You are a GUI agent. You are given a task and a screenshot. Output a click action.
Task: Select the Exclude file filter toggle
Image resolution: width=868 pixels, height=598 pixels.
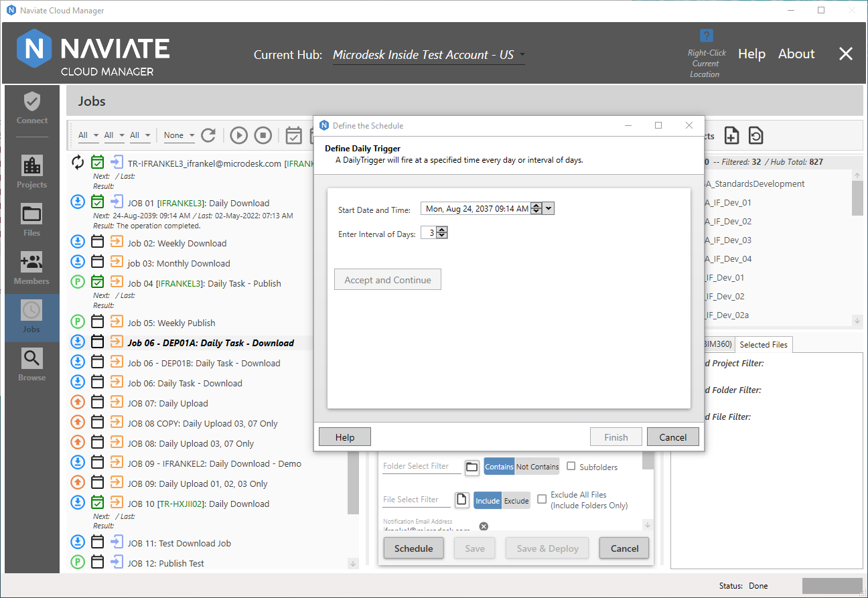(516, 500)
